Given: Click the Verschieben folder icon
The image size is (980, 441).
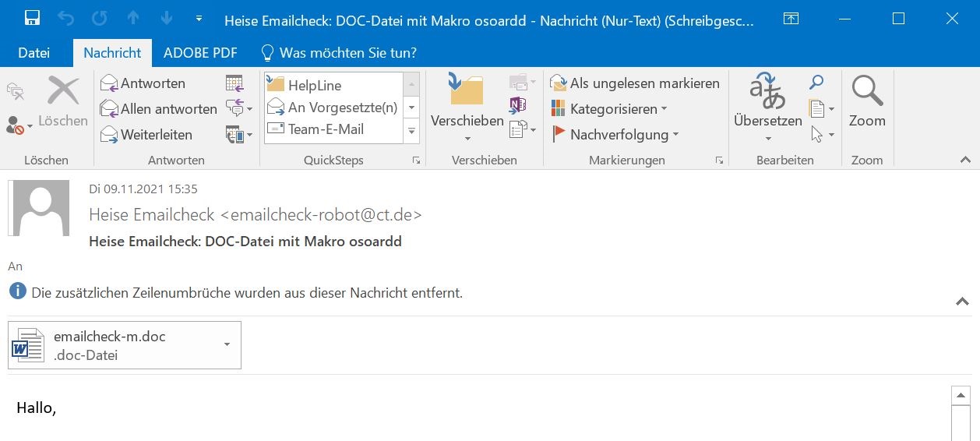Looking at the screenshot, I should [467, 89].
